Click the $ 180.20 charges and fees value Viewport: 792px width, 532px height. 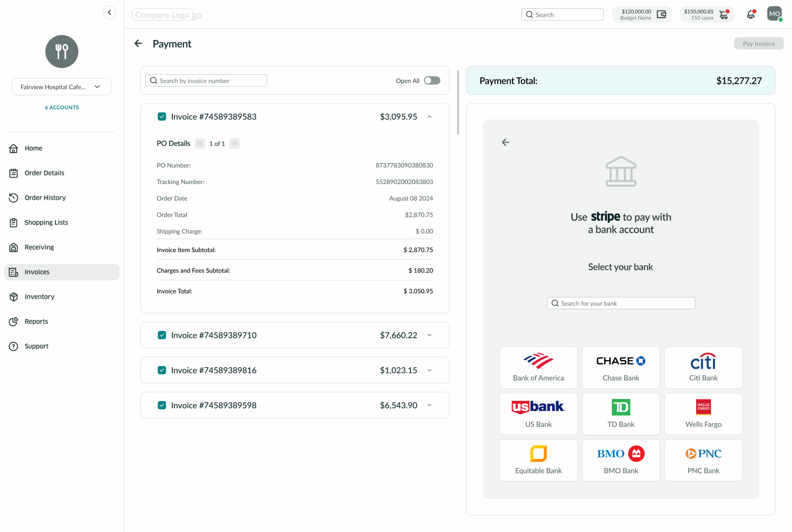(x=421, y=270)
